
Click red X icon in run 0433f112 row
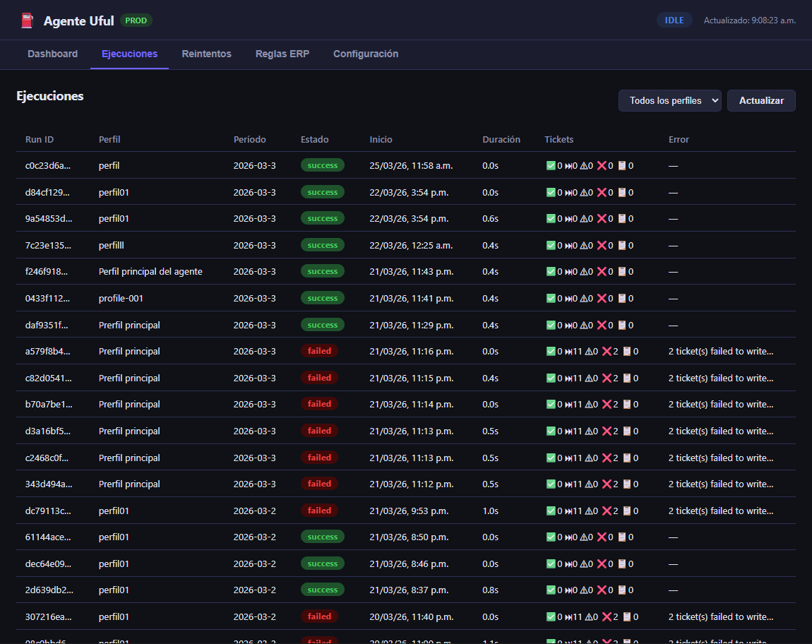point(602,299)
